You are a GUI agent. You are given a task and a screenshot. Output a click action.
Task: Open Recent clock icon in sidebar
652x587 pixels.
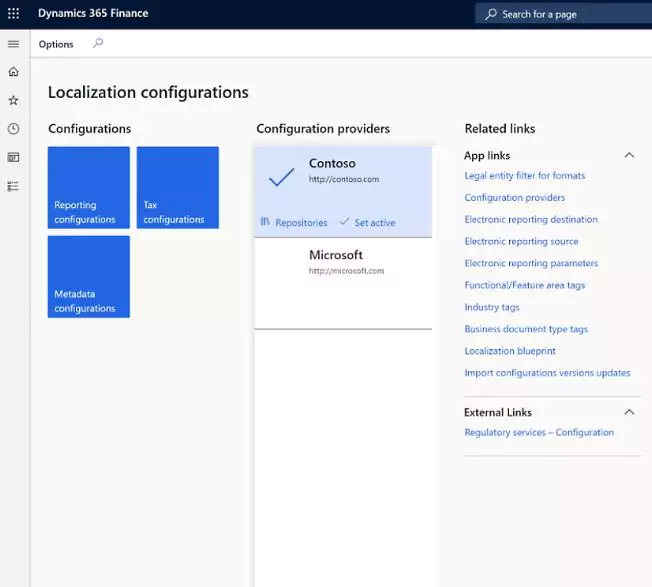tap(13, 129)
